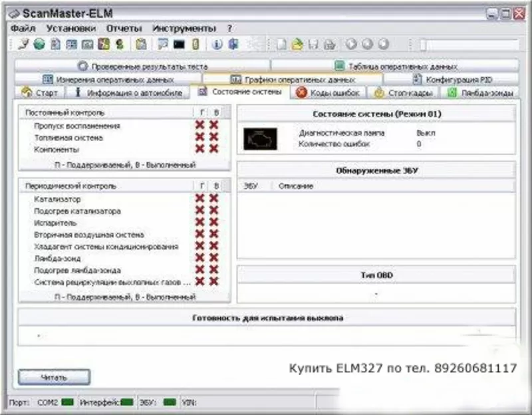Click the colorful square icon in toolbar
Image resolution: width=532 pixels, height=415 pixels.
point(104,44)
